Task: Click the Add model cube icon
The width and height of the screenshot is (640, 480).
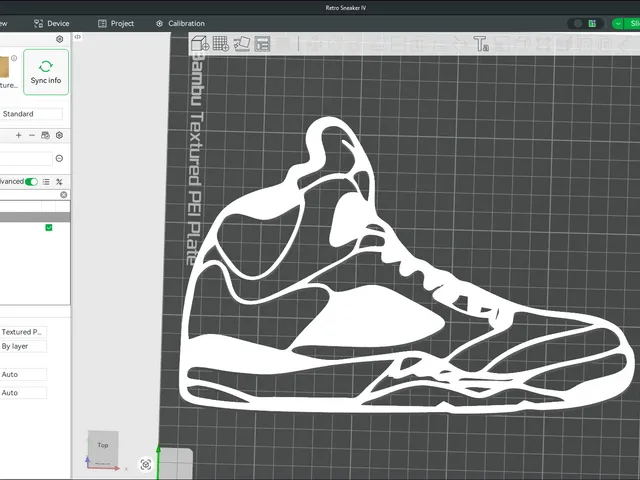Action: click(x=200, y=44)
